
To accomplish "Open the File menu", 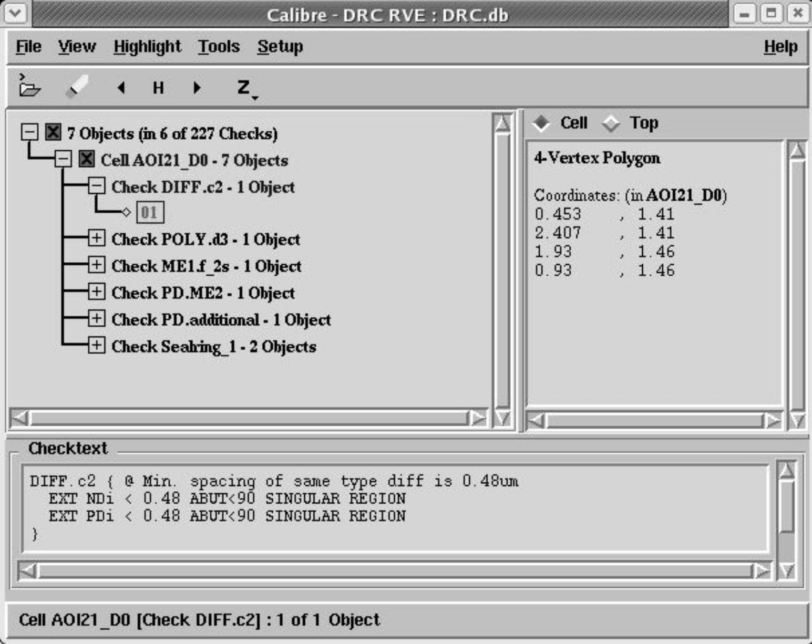I will coord(28,47).
